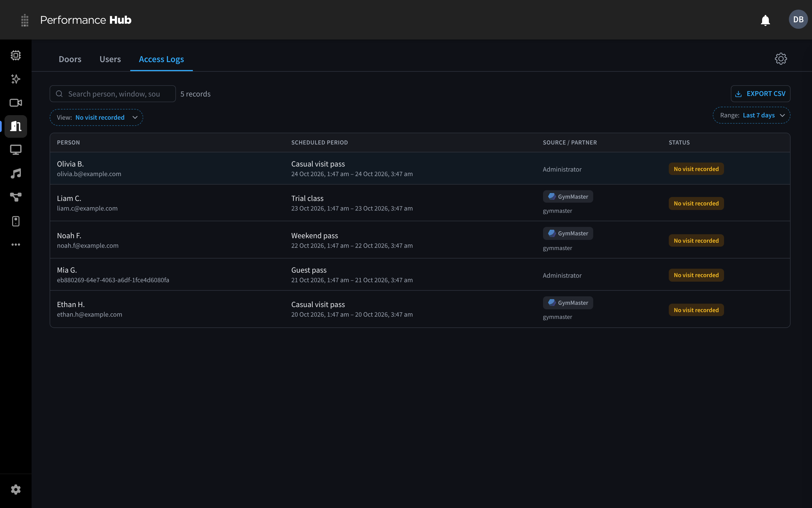Click the 5 records count label
The image size is (812, 508).
195,94
